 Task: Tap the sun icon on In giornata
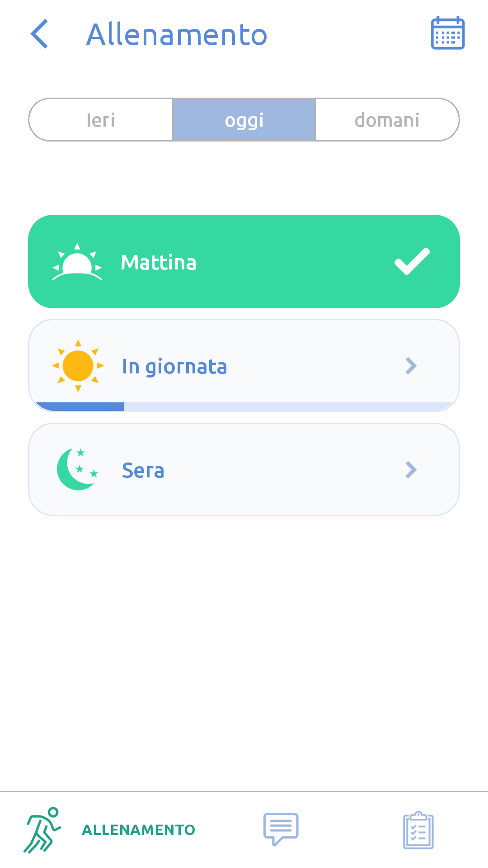pyautogui.click(x=78, y=366)
